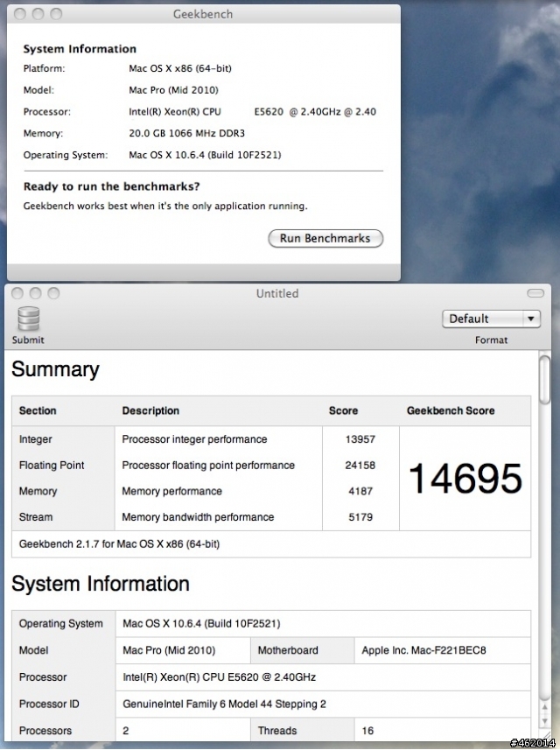Select the Integer score 13957

[360, 439]
